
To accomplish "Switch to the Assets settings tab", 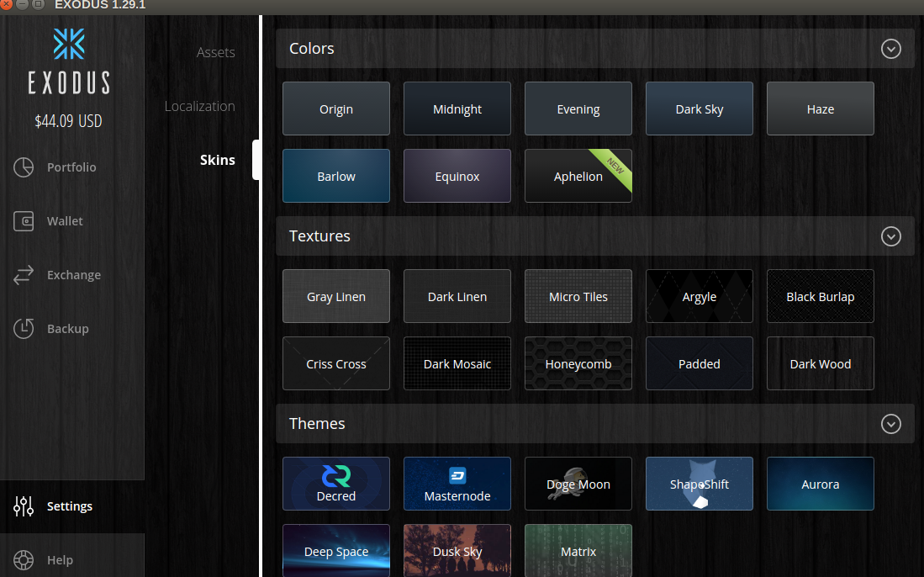I will tap(216, 52).
